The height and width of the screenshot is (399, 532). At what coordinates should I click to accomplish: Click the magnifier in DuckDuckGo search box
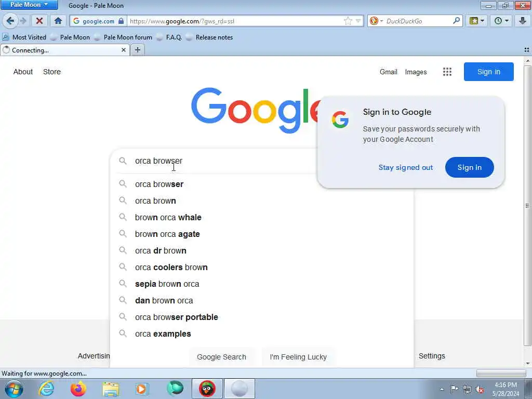[x=456, y=21]
